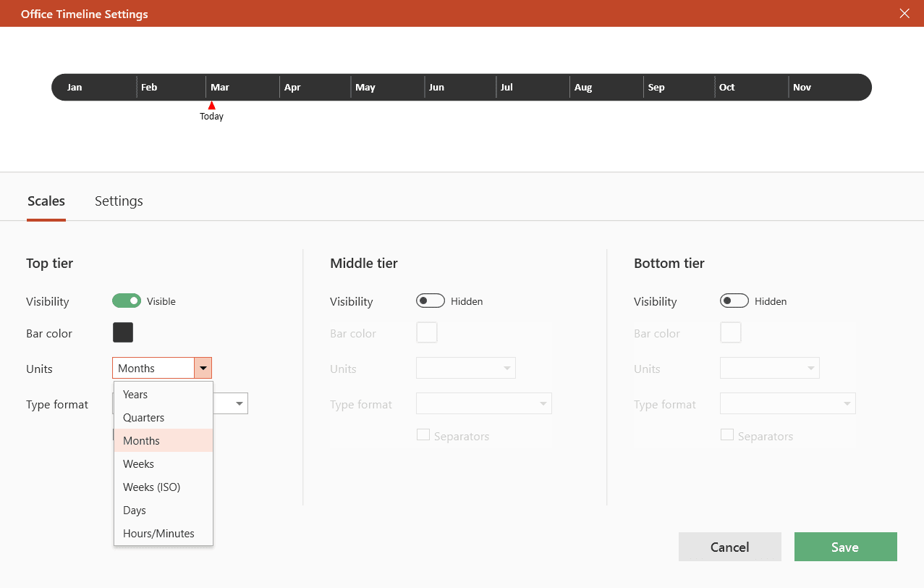Open the Settings tab
The image size is (924, 588).
pyautogui.click(x=119, y=201)
